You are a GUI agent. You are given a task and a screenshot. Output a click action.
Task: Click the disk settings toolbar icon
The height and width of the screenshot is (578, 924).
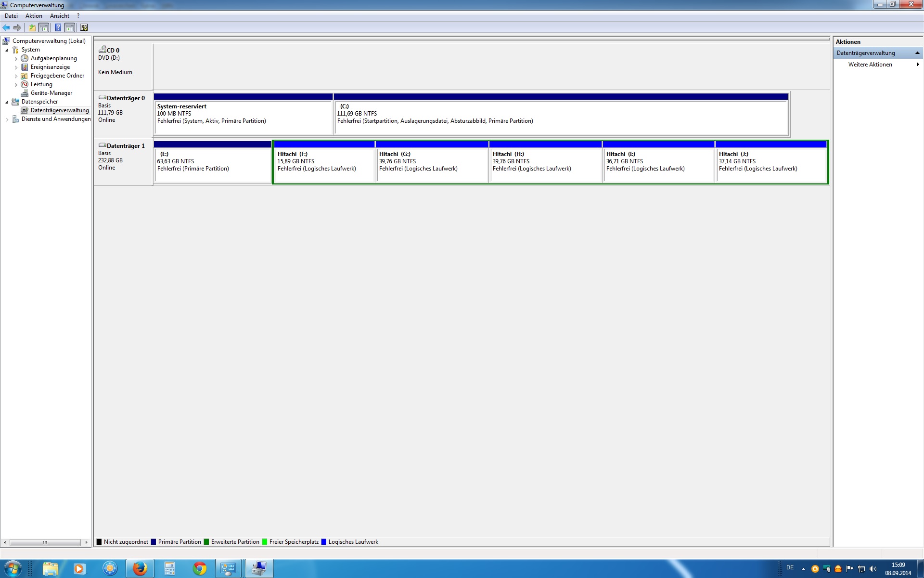84,27
